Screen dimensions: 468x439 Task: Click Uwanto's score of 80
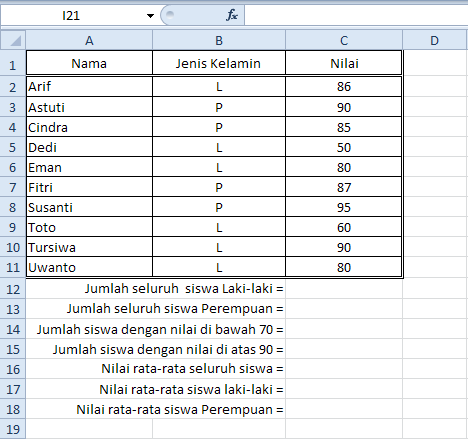click(344, 267)
